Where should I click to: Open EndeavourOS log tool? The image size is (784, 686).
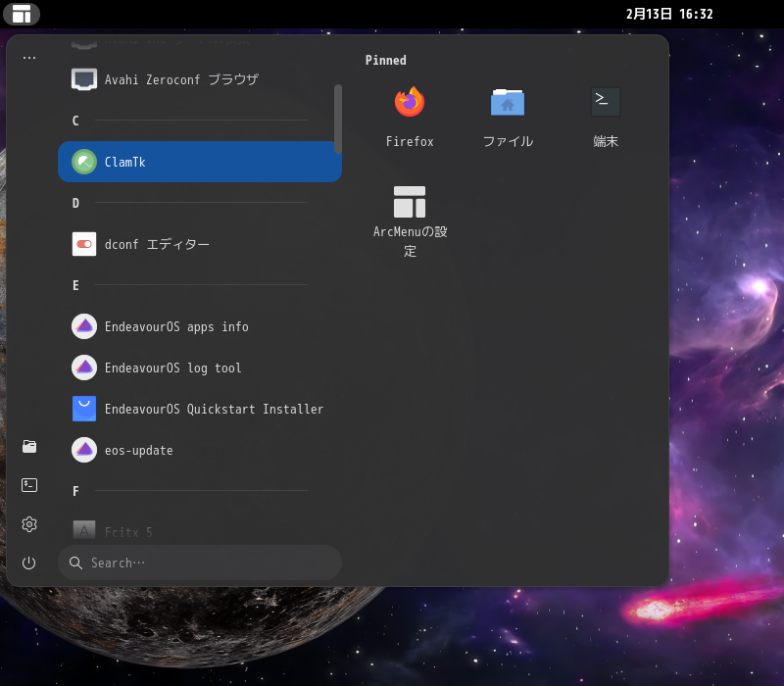(x=173, y=367)
